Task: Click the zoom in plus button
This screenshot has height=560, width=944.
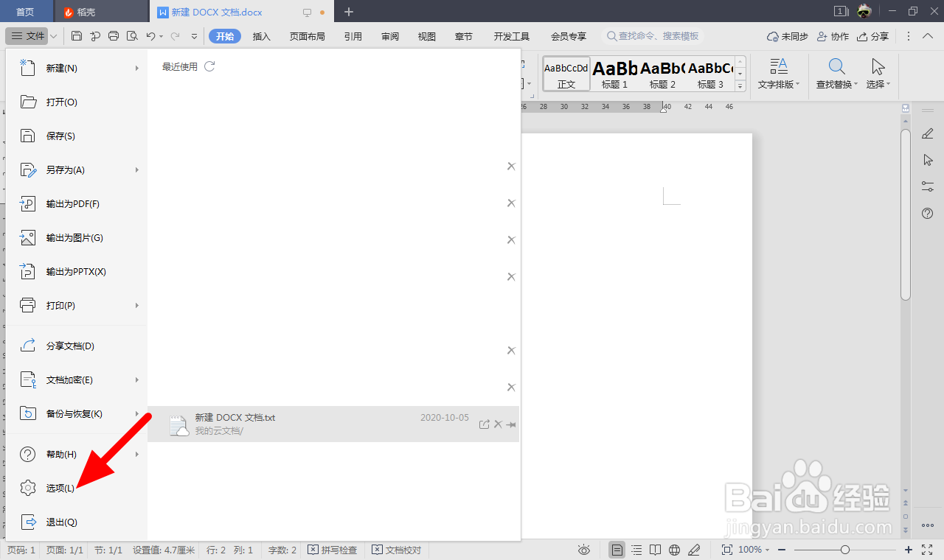Action: coord(909,550)
